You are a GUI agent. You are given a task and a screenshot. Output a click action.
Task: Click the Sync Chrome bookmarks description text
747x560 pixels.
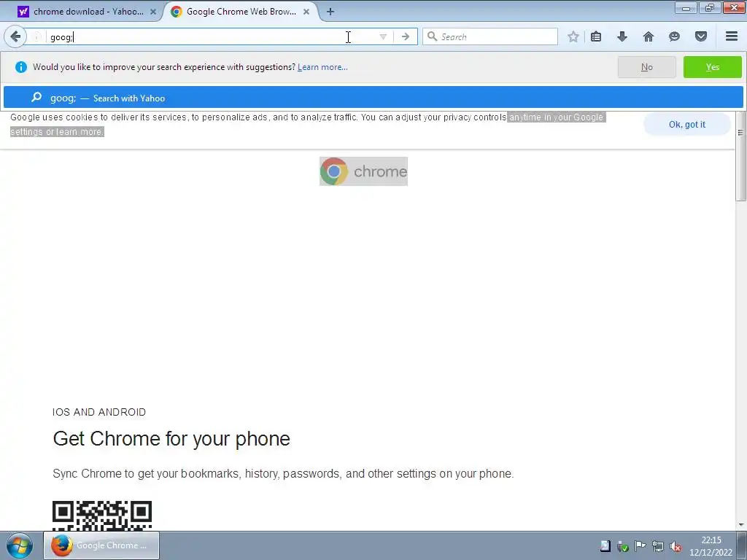[x=283, y=474]
